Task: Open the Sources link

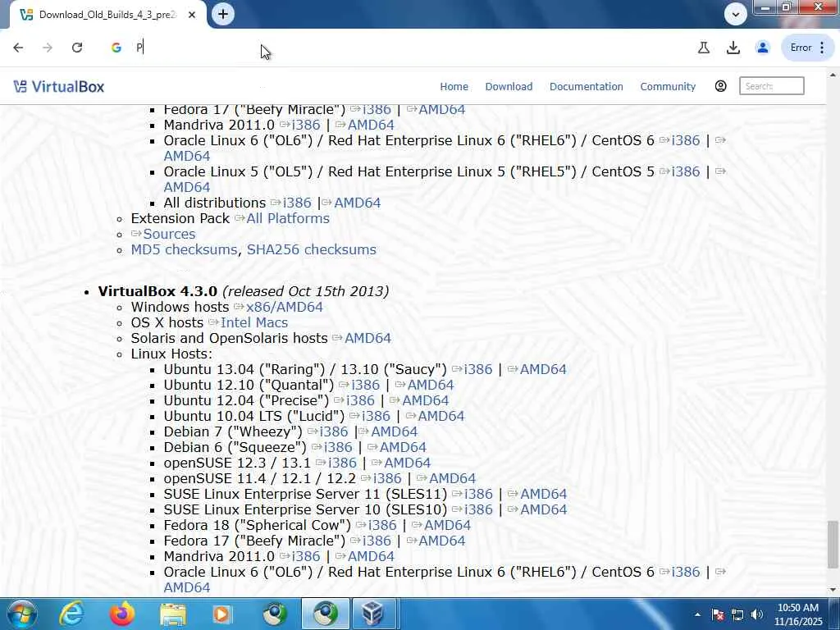Action: pyautogui.click(x=169, y=234)
